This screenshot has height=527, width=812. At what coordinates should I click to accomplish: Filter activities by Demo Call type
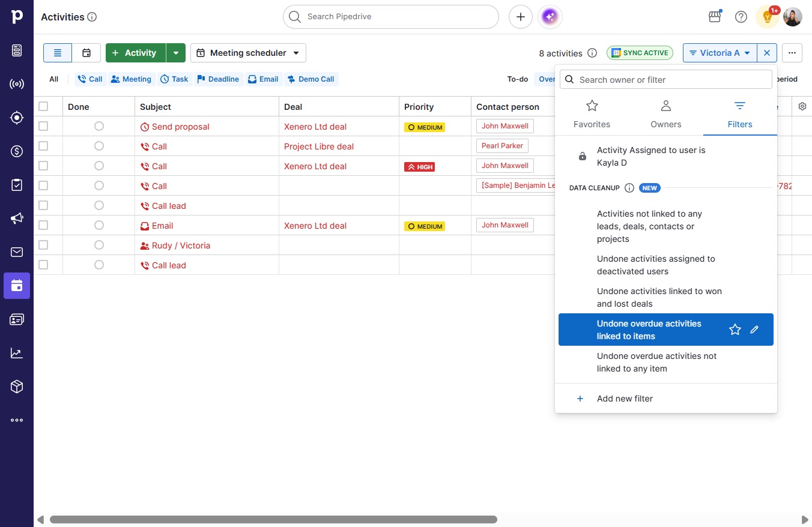tap(311, 79)
